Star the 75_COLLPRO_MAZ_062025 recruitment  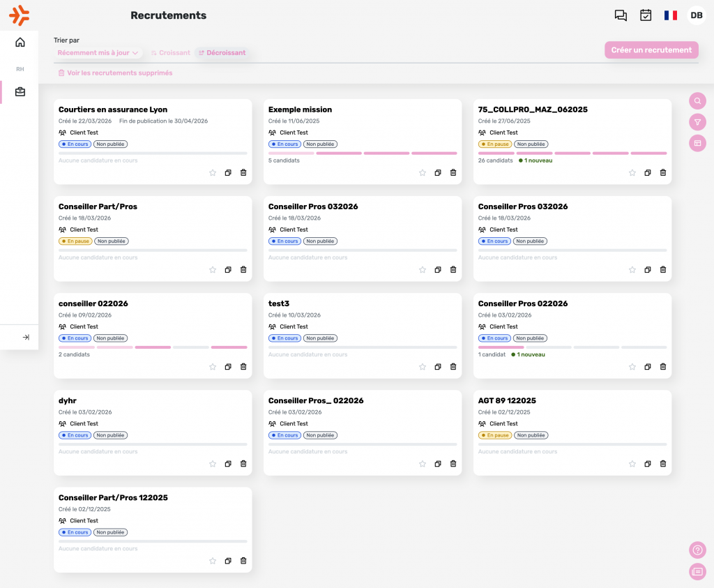[632, 172]
